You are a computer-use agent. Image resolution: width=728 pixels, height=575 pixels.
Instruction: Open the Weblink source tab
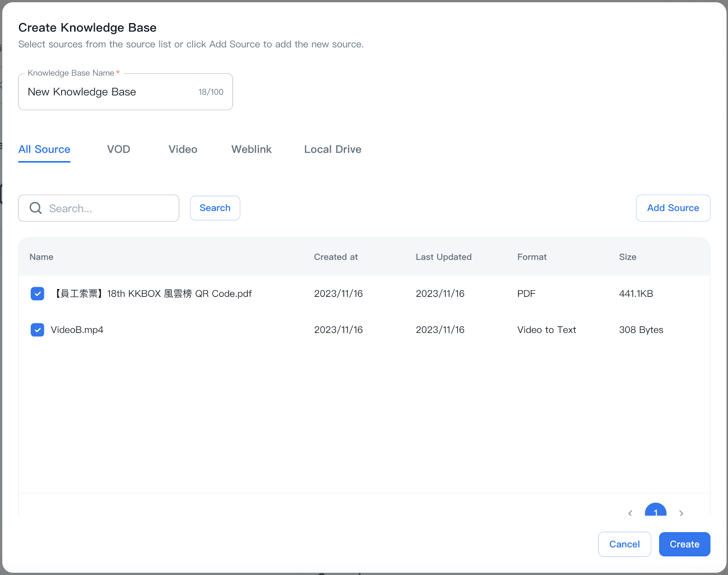coord(251,149)
